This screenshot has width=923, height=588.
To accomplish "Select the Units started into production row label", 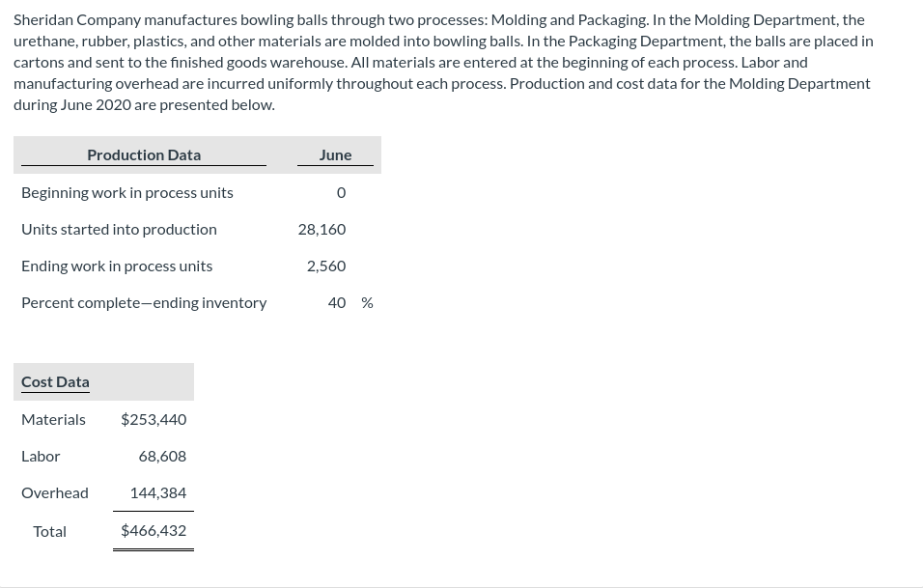I will tap(119, 229).
